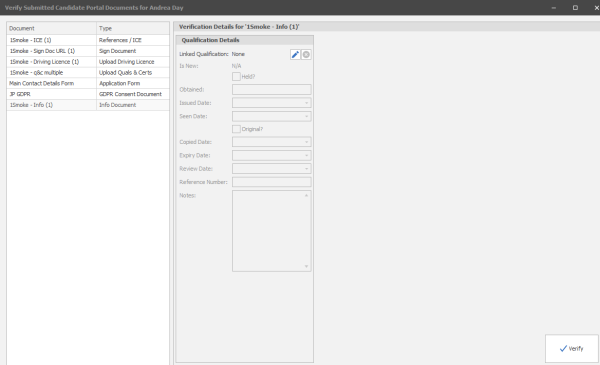
Task: Select the '1Smoke - Sign Doc URL (1)' row
Action: pyautogui.click(x=88, y=51)
